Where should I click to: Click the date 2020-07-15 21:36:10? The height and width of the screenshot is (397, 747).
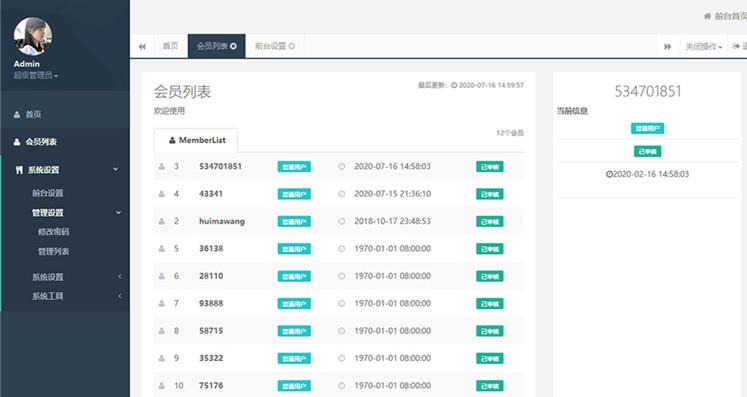point(392,194)
